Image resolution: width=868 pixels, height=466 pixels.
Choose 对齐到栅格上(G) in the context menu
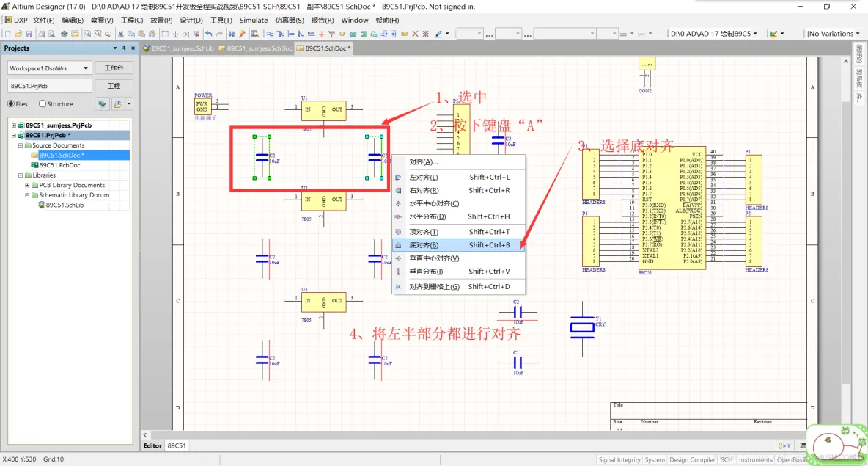pyautogui.click(x=458, y=286)
